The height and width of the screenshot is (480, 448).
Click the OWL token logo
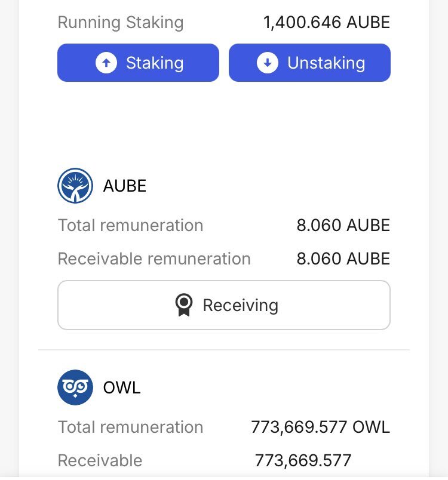pyautogui.click(x=75, y=387)
